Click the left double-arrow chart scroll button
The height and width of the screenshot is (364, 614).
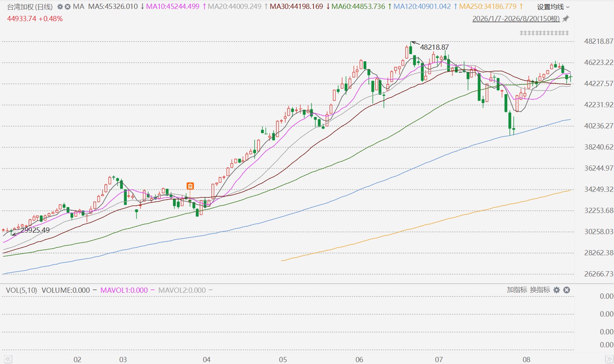point(8,359)
